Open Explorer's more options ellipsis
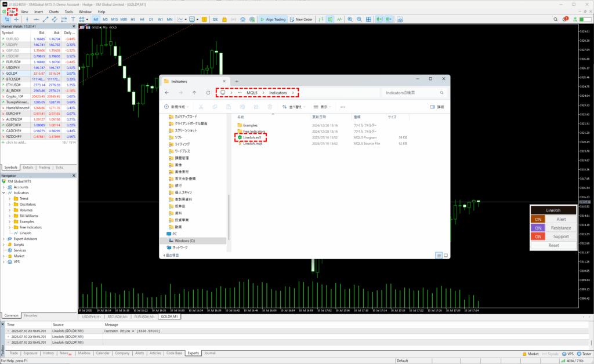 point(343,107)
